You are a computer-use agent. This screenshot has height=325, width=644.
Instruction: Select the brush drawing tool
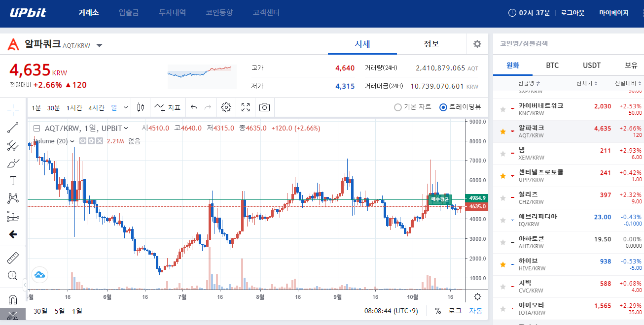pos(13,163)
